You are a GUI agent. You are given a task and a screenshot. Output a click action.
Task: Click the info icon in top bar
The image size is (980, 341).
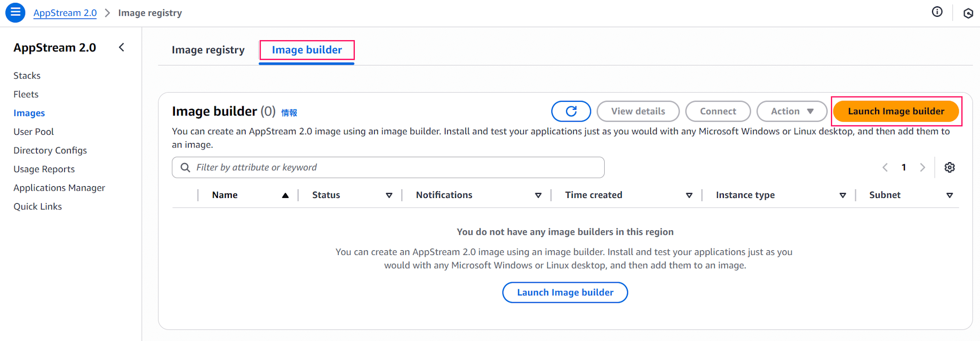tap(937, 12)
